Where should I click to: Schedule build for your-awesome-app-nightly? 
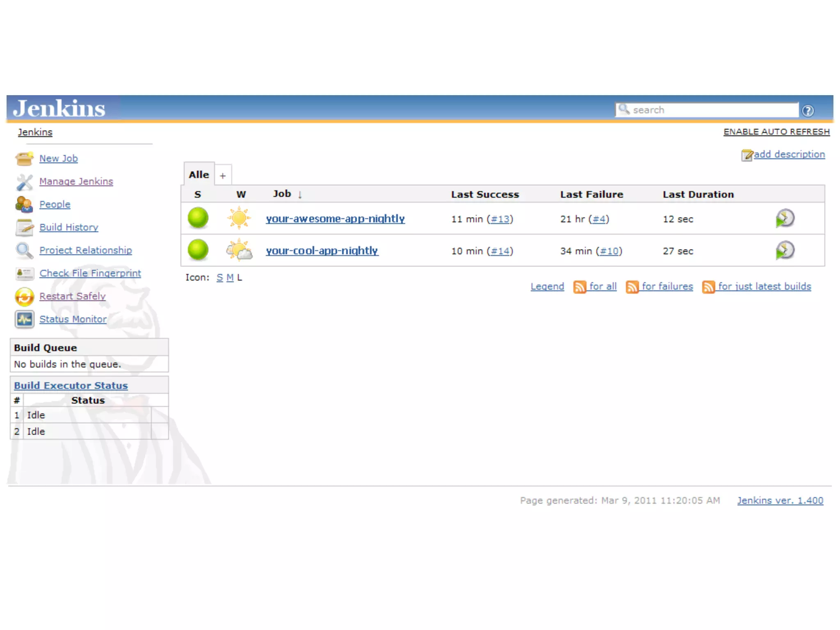(x=785, y=219)
